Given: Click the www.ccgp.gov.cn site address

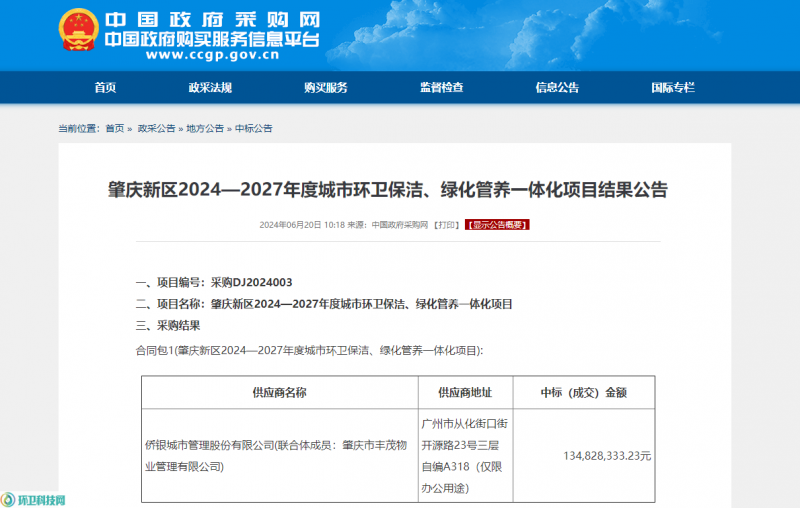Looking at the screenshot, I should point(213,55).
